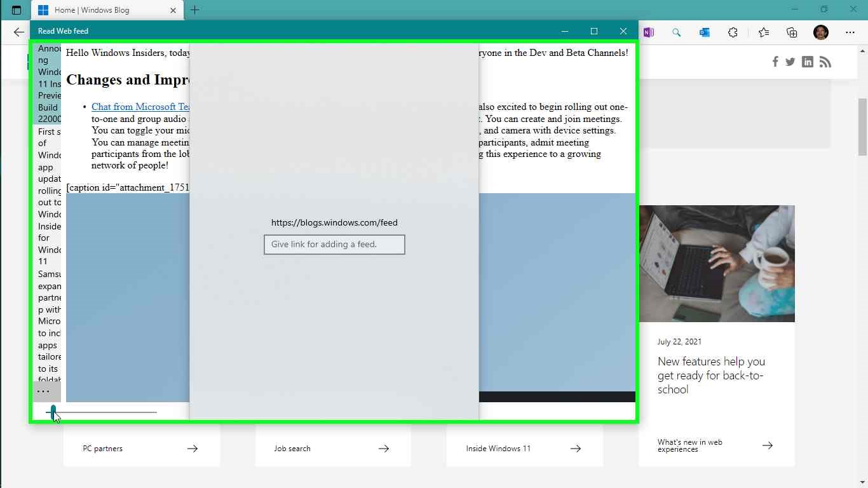The width and height of the screenshot is (868, 488).
Task: Open the PC partners link
Action: click(x=102, y=449)
